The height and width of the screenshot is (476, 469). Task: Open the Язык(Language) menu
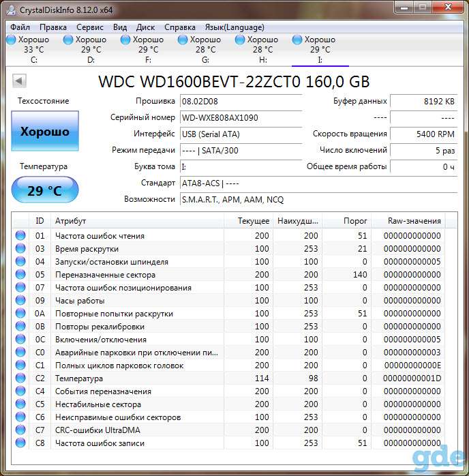(x=234, y=27)
